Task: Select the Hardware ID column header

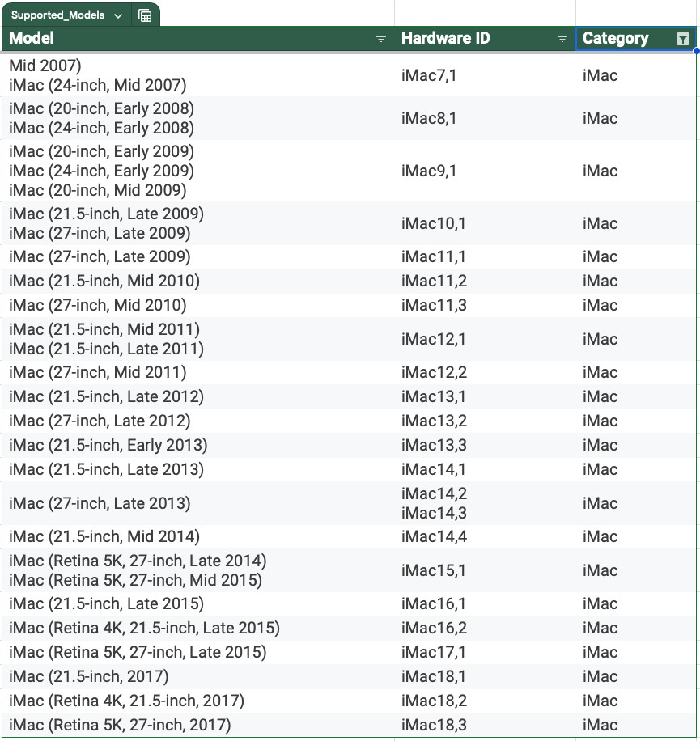Action: [485, 38]
